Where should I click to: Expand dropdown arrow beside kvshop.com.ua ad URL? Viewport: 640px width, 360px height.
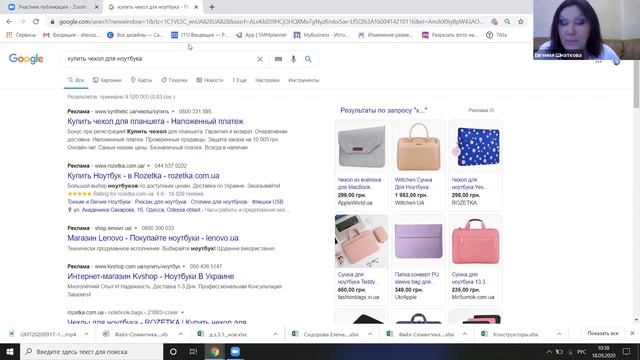[x=184, y=267]
